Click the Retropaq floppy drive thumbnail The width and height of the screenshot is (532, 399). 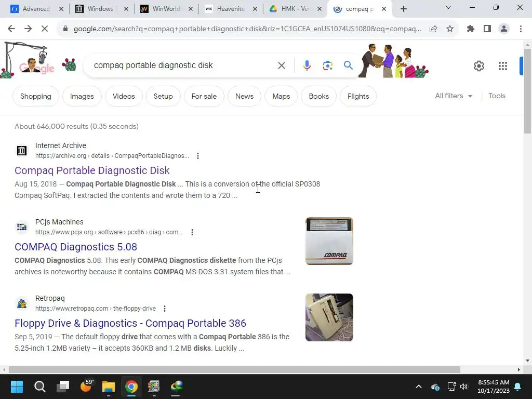point(329,317)
